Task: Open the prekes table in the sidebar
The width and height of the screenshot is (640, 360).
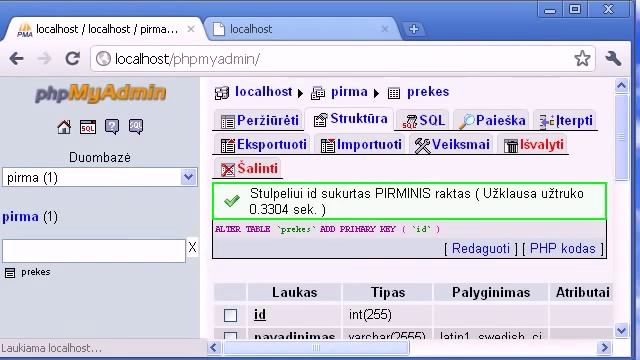Action: pos(36,272)
